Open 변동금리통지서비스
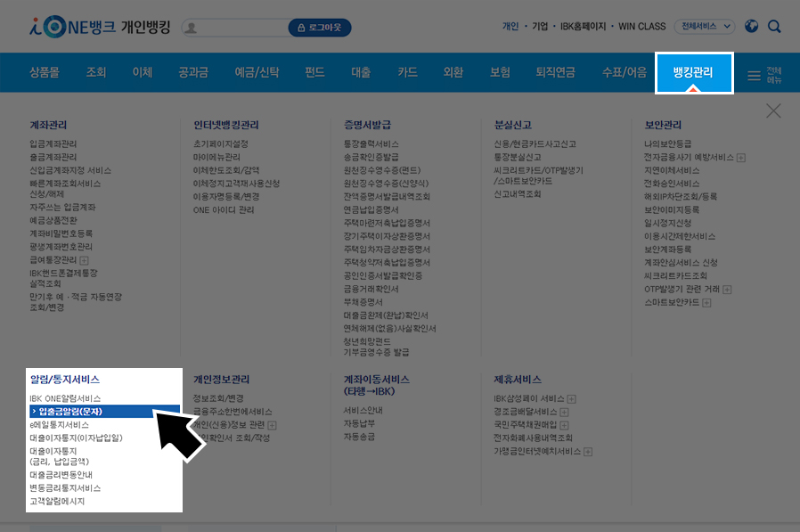 click(65, 488)
